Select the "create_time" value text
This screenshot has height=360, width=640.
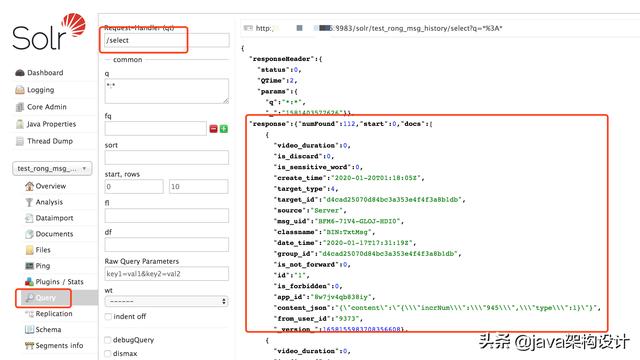(x=377, y=178)
